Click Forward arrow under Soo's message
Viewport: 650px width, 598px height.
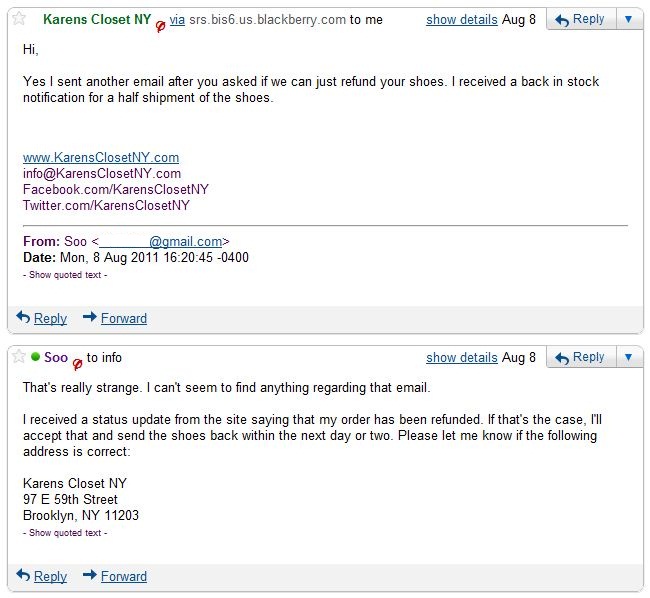(x=115, y=576)
